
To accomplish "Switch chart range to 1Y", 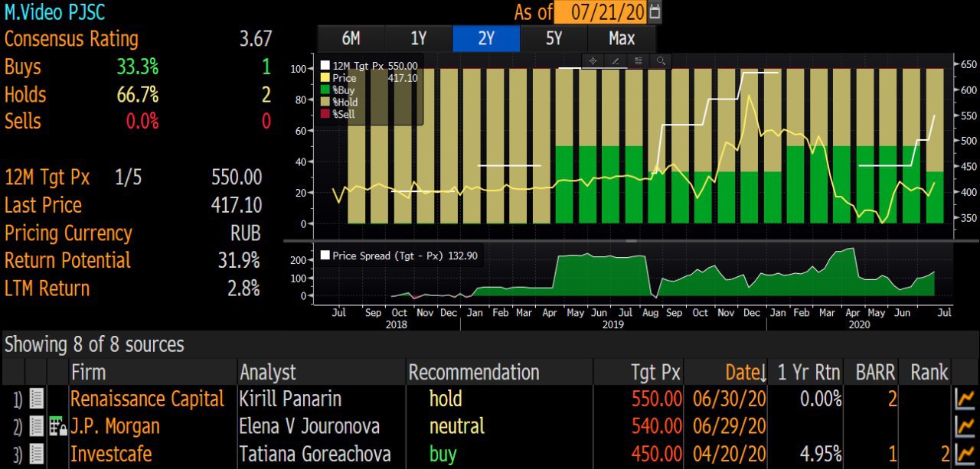I will pos(418,38).
